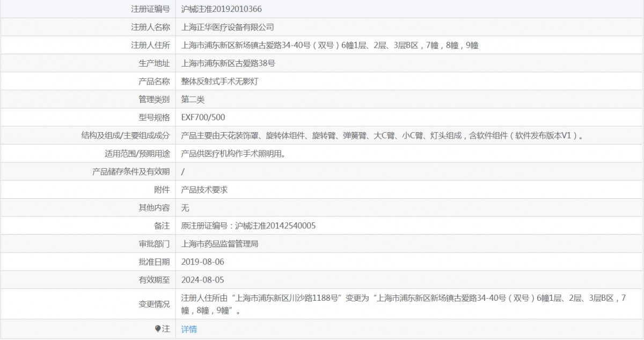Image resolution: width=644 pixels, height=340 pixels.
Task: Click the 其他内容 label
Action: point(154,208)
